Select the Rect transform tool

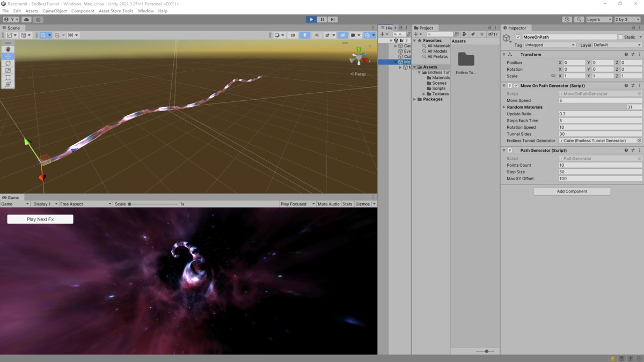[8, 77]
